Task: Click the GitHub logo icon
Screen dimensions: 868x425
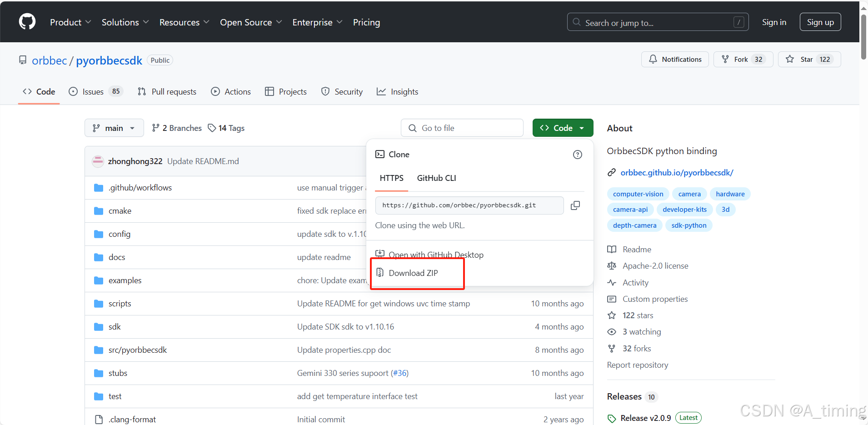Action: click(27, 22)
